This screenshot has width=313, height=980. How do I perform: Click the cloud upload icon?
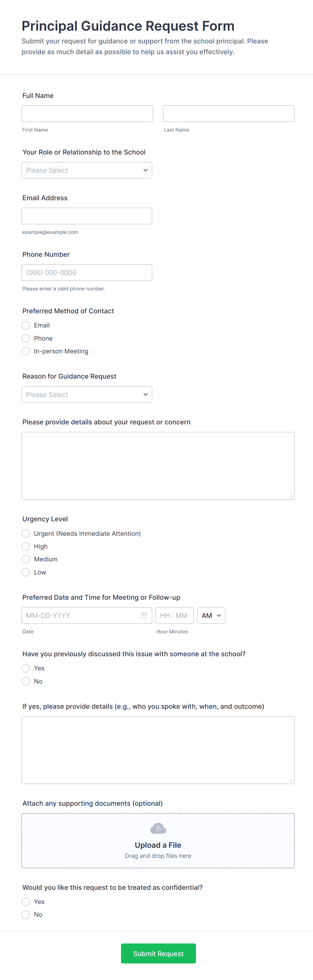click(x=158, y=828)
